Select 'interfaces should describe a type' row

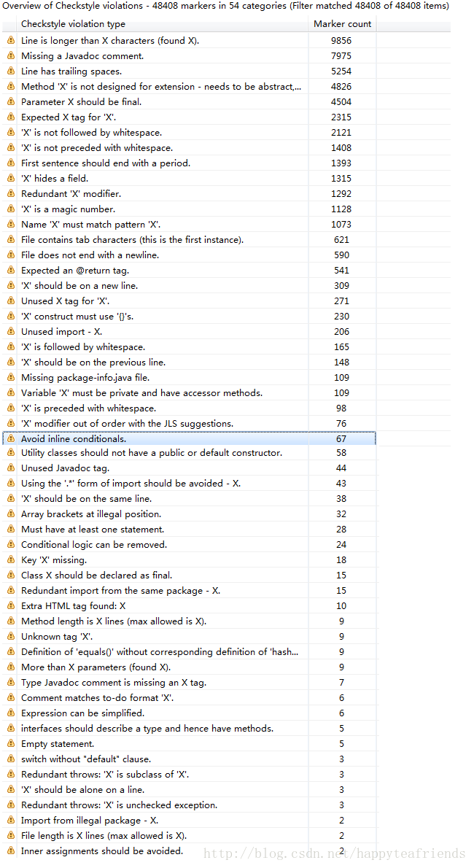click(190, 729)
